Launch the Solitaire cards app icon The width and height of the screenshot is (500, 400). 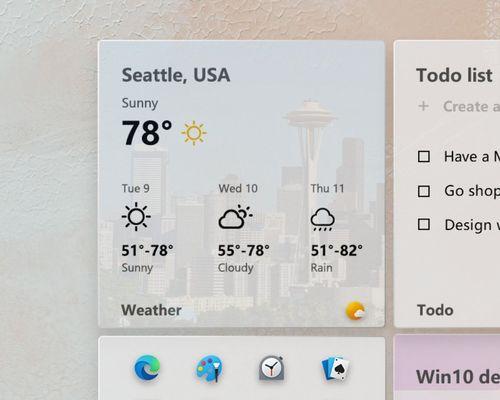(x=335, y=369)
